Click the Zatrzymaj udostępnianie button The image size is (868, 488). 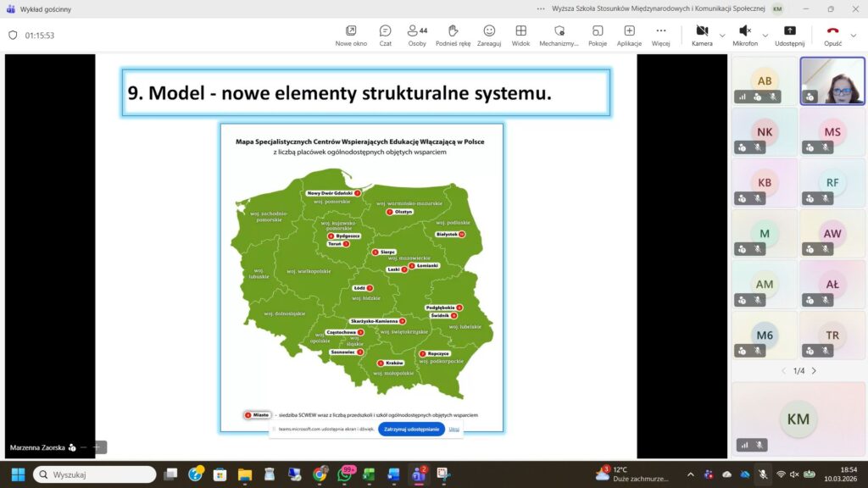411,430
